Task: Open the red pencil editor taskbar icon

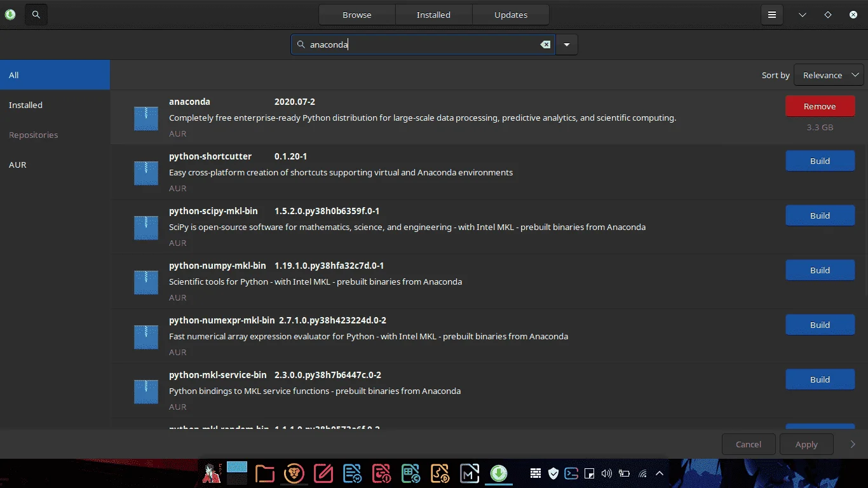Action: [323, 473]
